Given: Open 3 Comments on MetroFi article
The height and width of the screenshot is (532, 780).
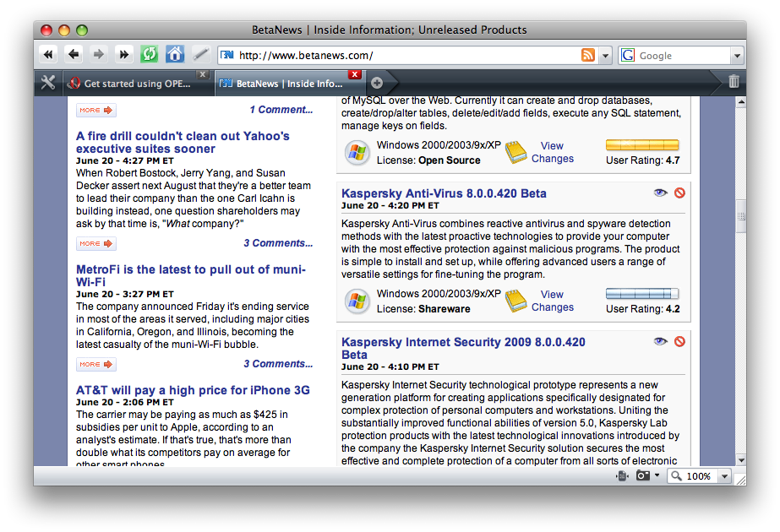Looking at the screenshot, I should [279, 364].
